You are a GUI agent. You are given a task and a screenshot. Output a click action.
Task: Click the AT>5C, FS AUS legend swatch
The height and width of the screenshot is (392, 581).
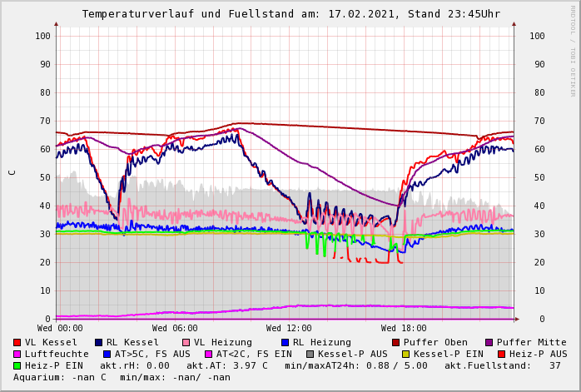pos(107,354)
